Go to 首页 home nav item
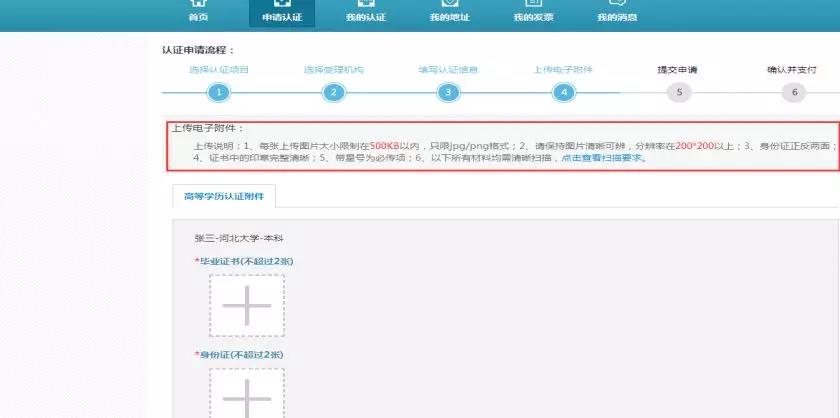The width and height of the screenshot is (840, 418). 198,13
